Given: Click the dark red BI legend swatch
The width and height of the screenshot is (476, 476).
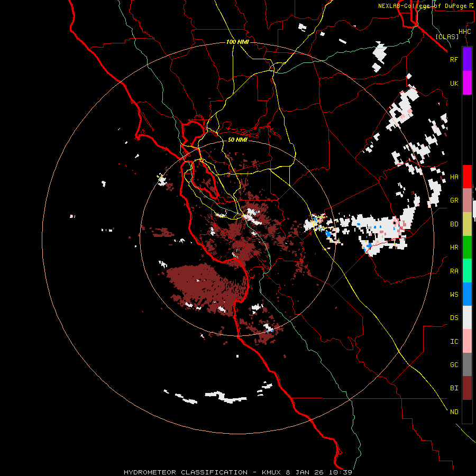Looking at the screenshot, I should click(467, 388).
